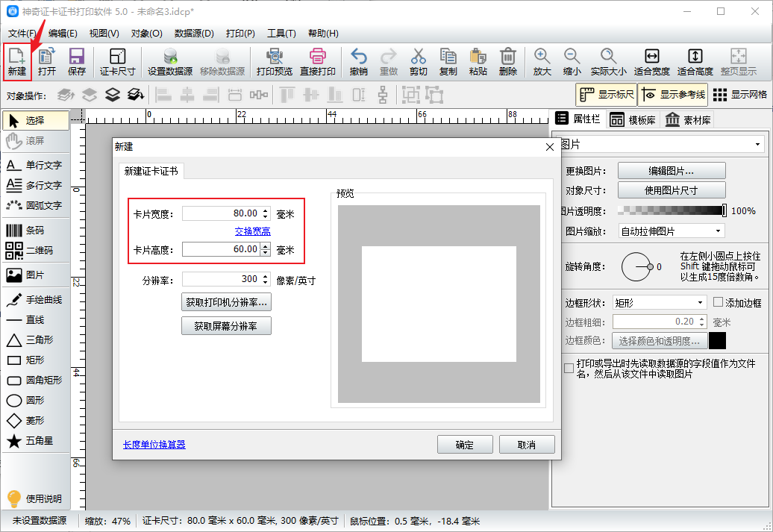Click the 新建 (New) toolbar icon
Viewport: 773px width, 532px height.
pyautogui.click(x=17, y=62)
